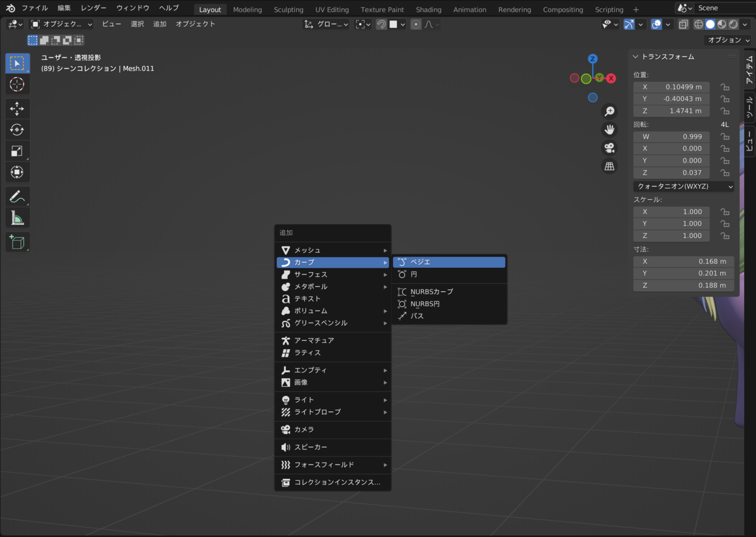
Task: Activate the 3D Cursor tool
Action: point(17,84)
